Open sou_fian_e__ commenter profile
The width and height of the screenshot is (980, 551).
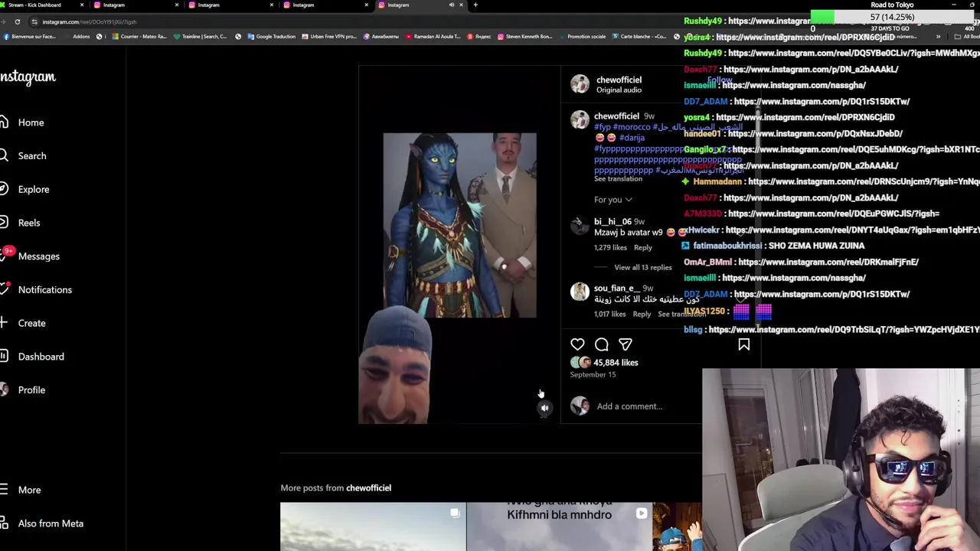(616, 289)
